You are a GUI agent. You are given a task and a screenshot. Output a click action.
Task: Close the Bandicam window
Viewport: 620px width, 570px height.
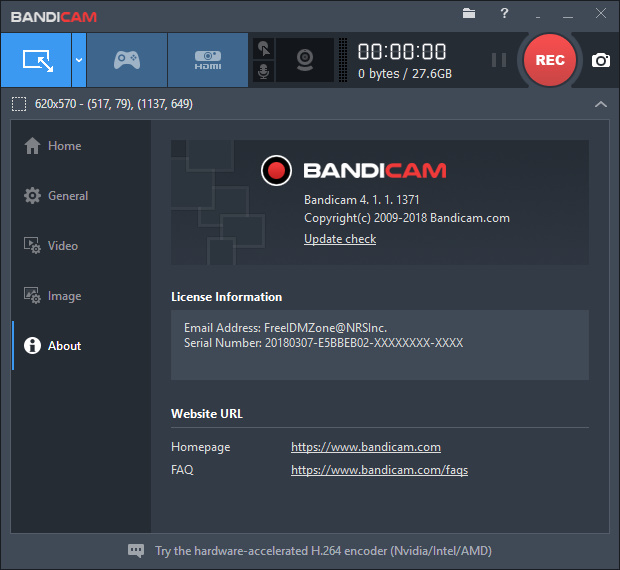[601, 13]
